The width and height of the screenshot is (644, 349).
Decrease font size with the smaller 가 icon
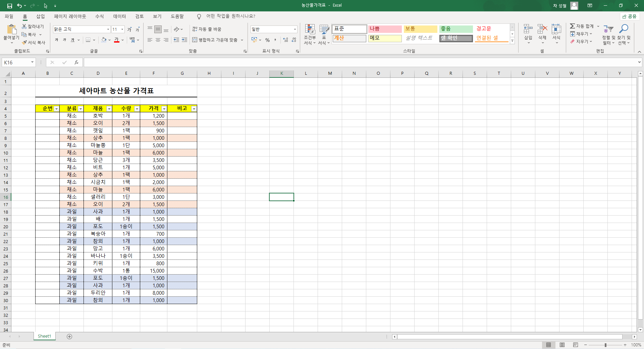pos(137,30)
